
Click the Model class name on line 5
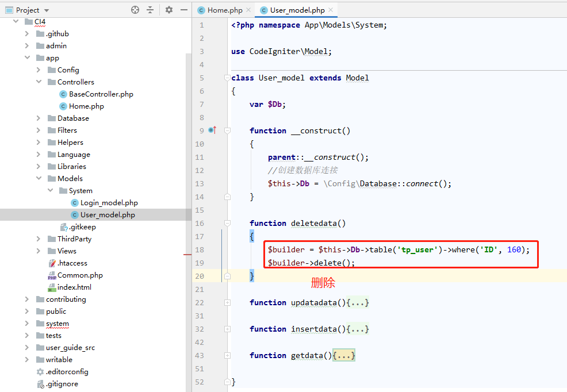click(x=357, y=78)
